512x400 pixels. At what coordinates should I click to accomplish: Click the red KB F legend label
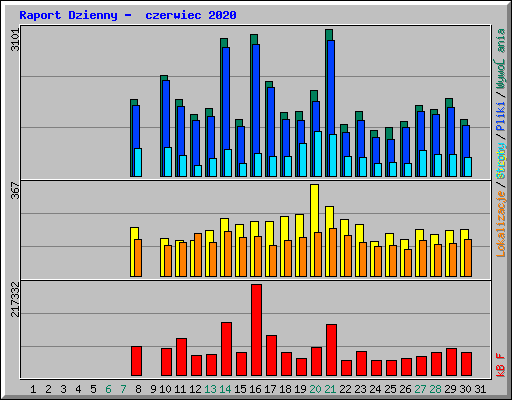click(x=501, y=365)
